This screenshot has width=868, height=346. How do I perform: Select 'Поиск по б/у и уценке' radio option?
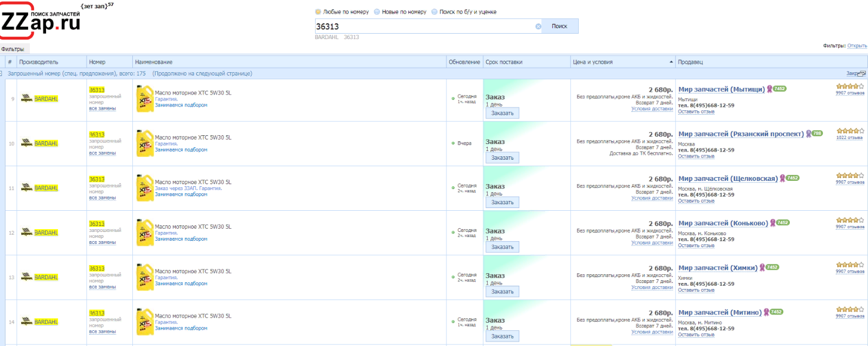[x=435, y=11]
